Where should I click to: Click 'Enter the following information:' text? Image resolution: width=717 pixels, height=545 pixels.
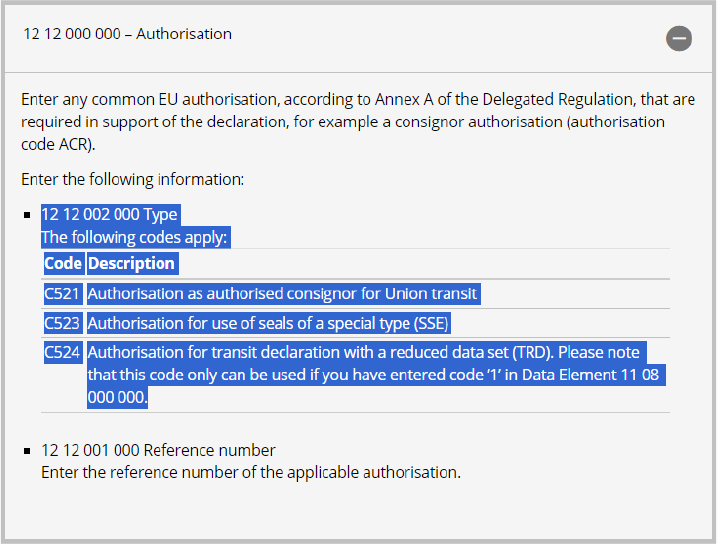click(132, 180)
